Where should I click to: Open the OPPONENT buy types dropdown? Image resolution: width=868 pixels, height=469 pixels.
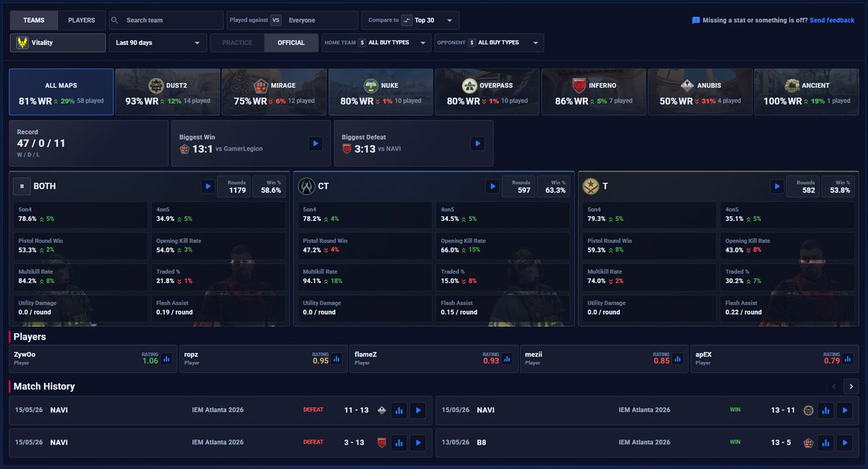coord(489,43)
